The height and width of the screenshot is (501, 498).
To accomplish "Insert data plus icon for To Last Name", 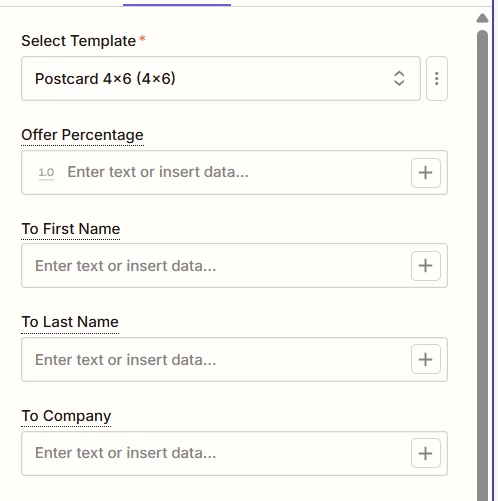I will (x=426, y=359).
